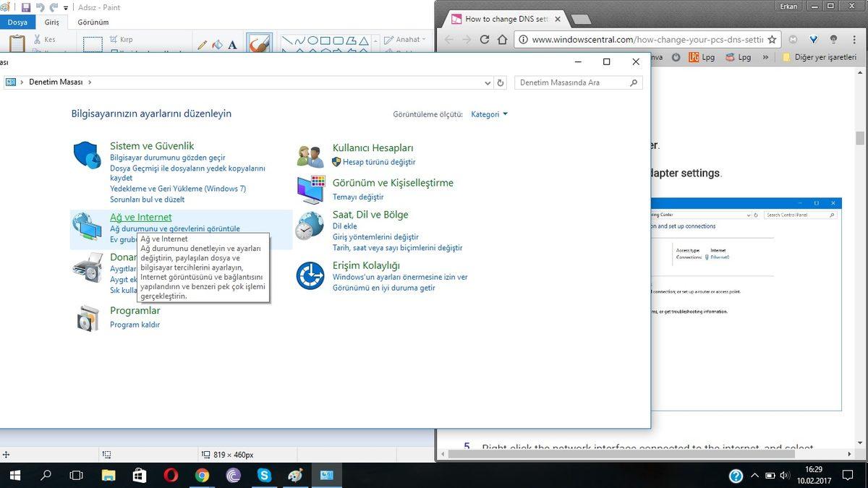
Task: Open Skype from the taskbar
Action: 263,475
